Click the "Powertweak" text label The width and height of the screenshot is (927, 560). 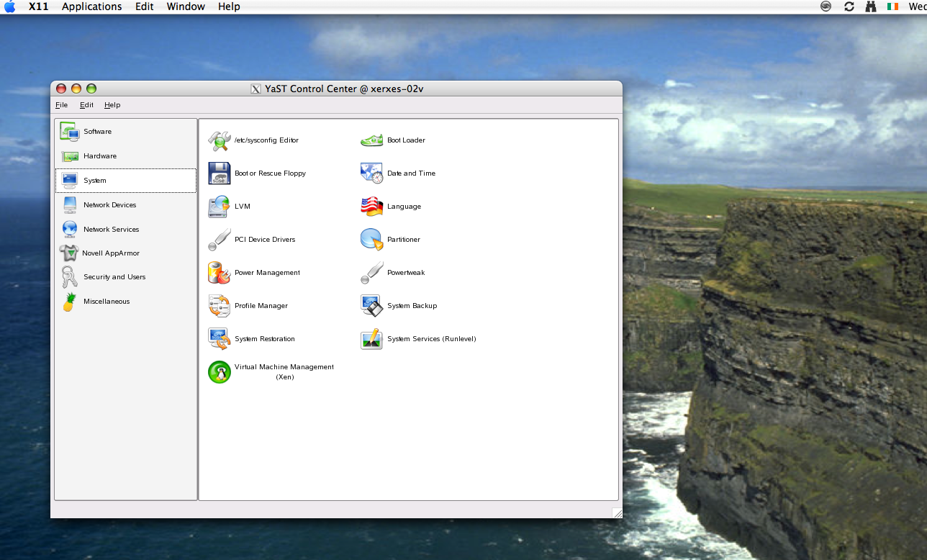406,273
